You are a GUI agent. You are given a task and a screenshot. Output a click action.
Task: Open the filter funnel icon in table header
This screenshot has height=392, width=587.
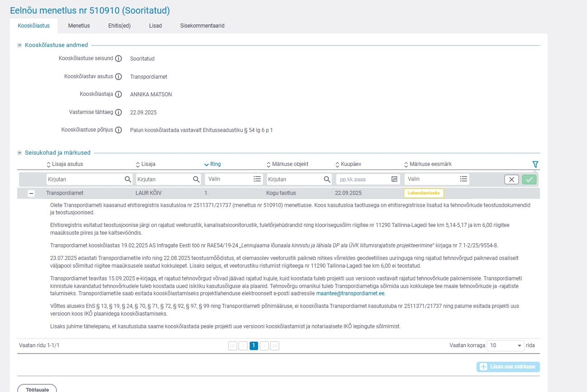(x=535, y=165)
